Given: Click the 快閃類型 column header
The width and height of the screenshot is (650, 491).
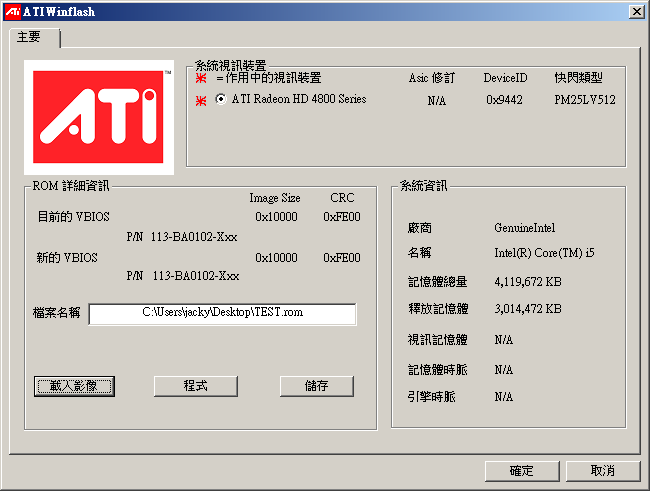Looking at the screenshot, I should tap(578, 78).
